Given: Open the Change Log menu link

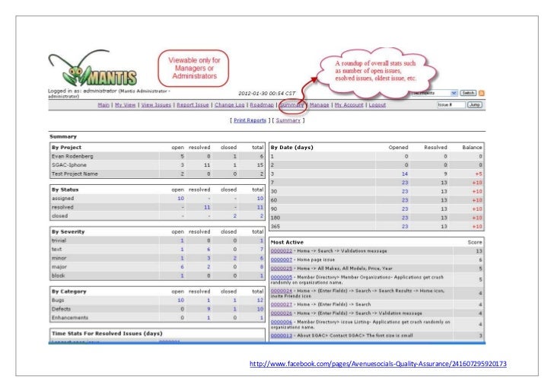Looking at the screenshot, I should tap(229, 105).
